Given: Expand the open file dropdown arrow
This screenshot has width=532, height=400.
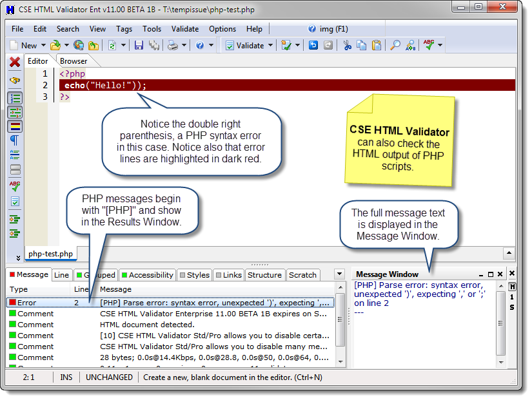Looking at the screenshot, I should [66, 45].
